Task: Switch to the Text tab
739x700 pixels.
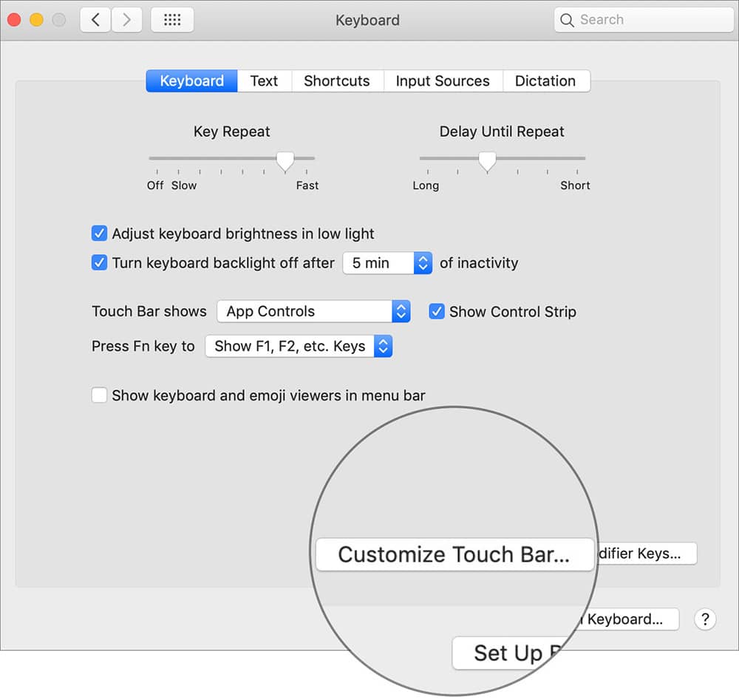Action: coord(264,81)
